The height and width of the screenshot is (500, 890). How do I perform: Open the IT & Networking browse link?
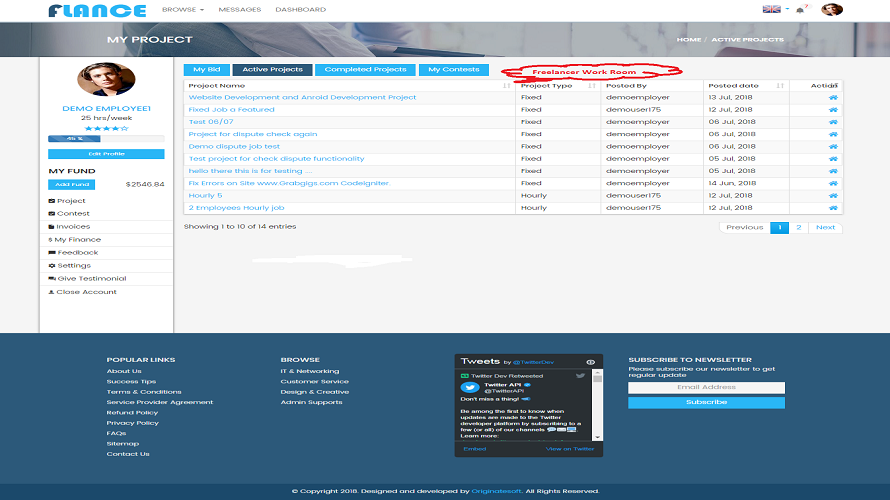(x=309, y=371)
